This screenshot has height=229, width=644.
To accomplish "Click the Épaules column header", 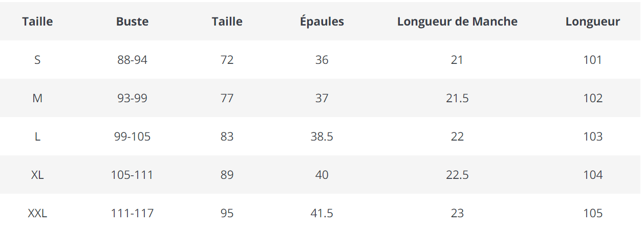I will click(321, 21).
